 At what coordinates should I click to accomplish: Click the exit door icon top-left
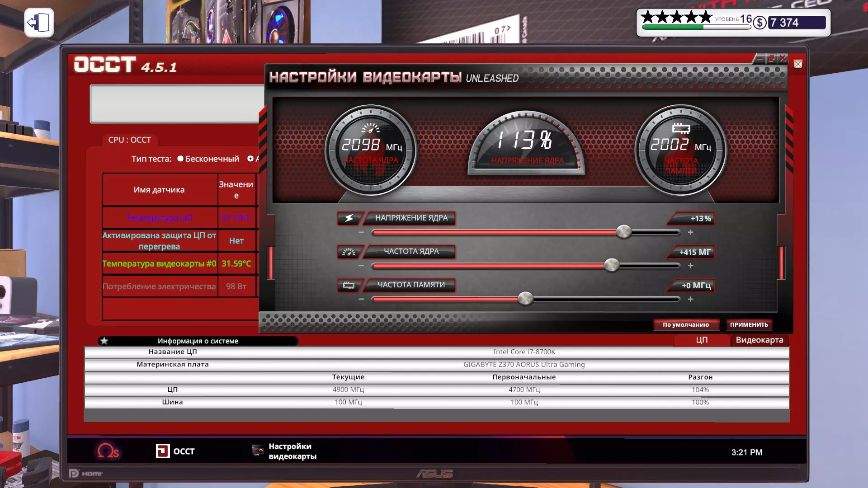click(x=39, y=23)
